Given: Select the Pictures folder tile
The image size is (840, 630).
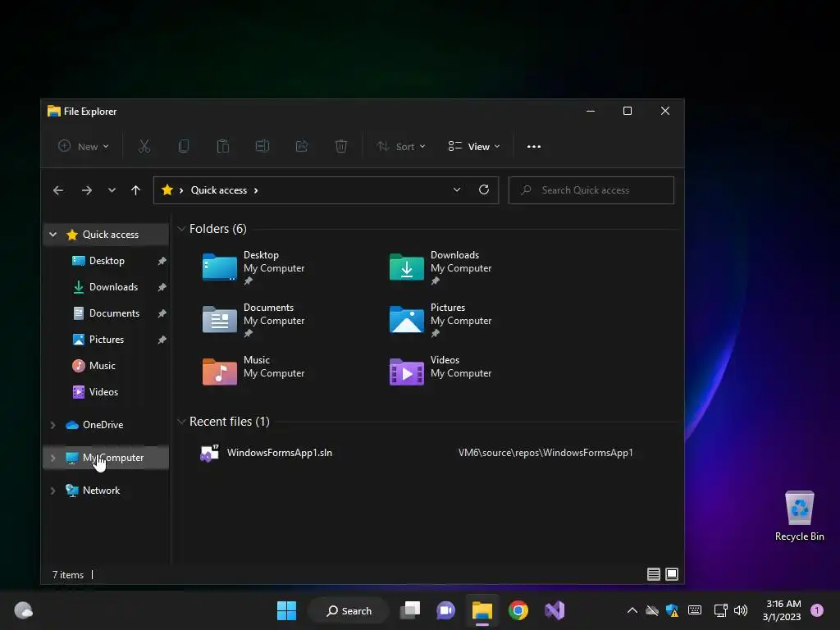Looking at the screenshot, I should pyautogui.click(x=441, y=319).
